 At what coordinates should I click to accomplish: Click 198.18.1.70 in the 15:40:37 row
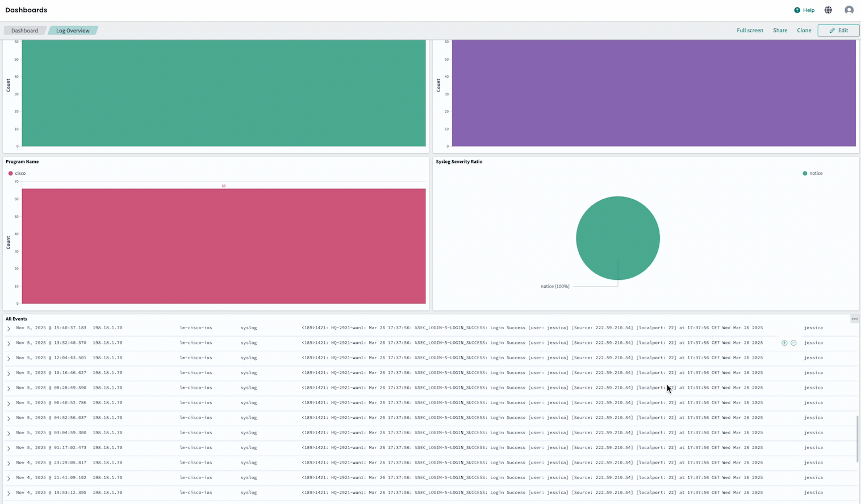pyautogui.click(x=107, y=327)
